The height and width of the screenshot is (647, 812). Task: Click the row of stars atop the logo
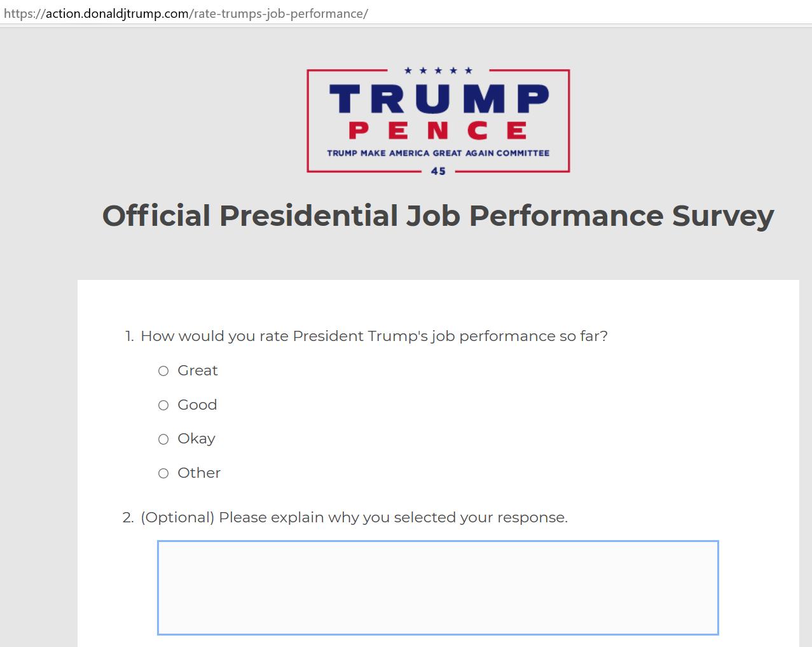(x=437, y=71)
